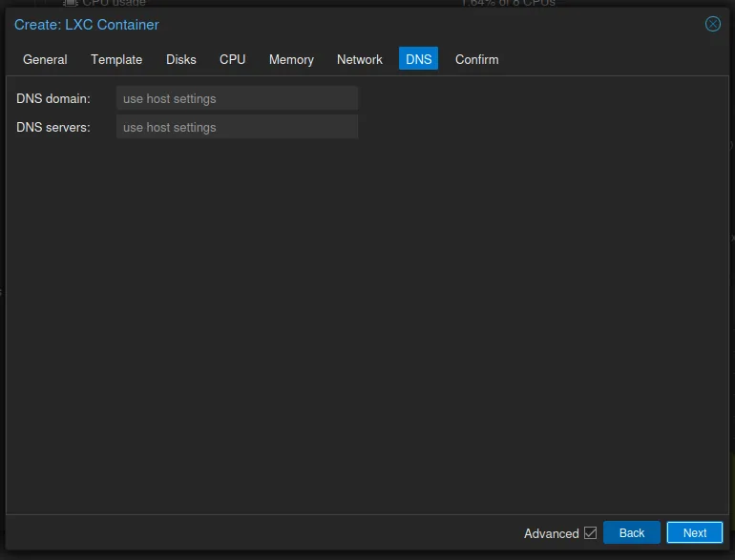
Task: Open the Memory tab
Action: click(x=291, y=59)
